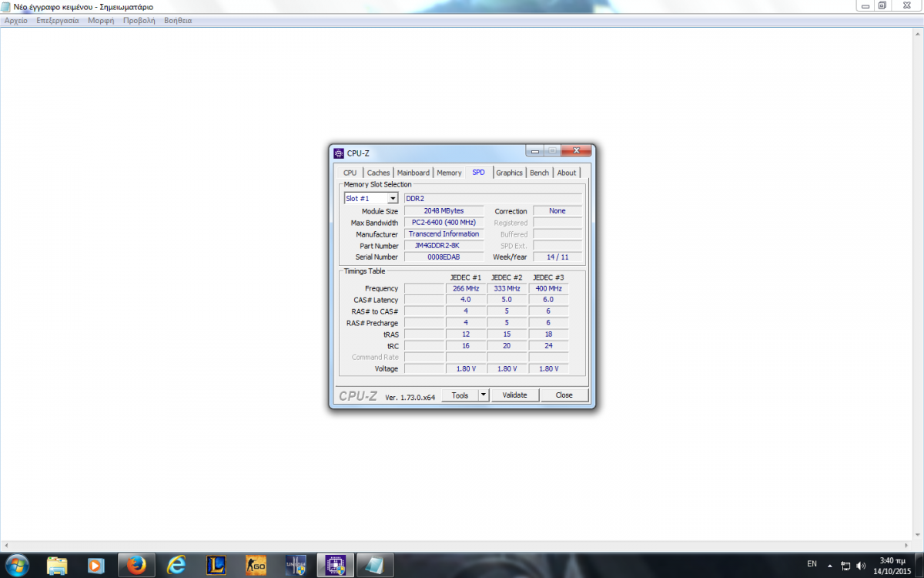The width and height of the screenshot is (924, 578).
Task: Click the Notepad horizontal scrollbar left arrow
Action: point(6,546)
